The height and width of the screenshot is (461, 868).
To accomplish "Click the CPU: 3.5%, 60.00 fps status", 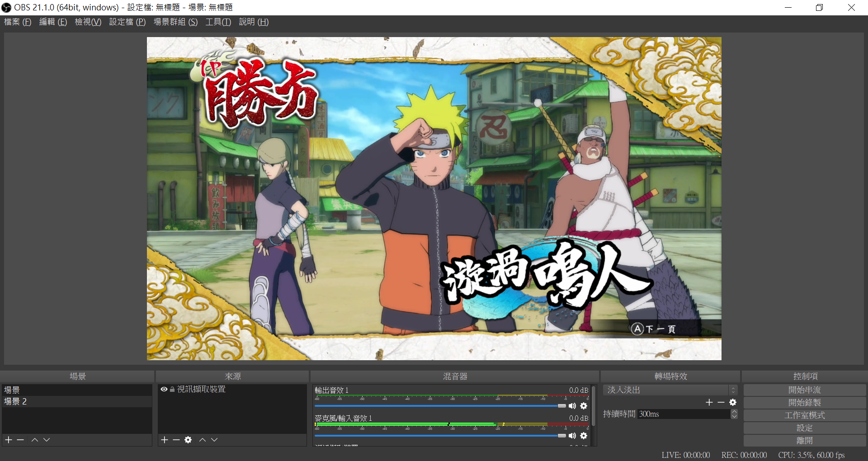I will pos(811,455).
